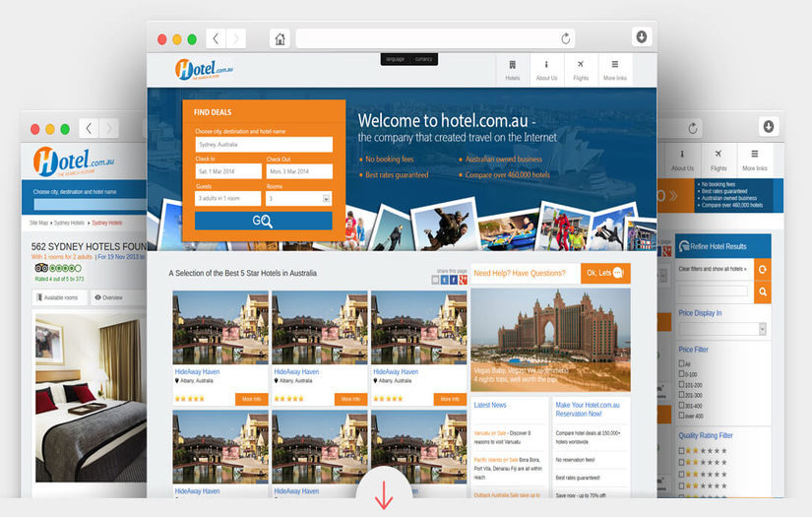
Task: Click 'Clear filters and show all hotels' link
Action: 713,269
